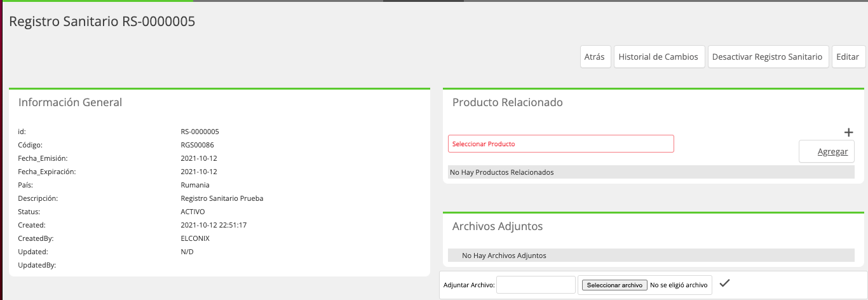Click the No Hay Archivos Adjuntos row
Viewport: 868px width, 300px height.
click(651, 256)
